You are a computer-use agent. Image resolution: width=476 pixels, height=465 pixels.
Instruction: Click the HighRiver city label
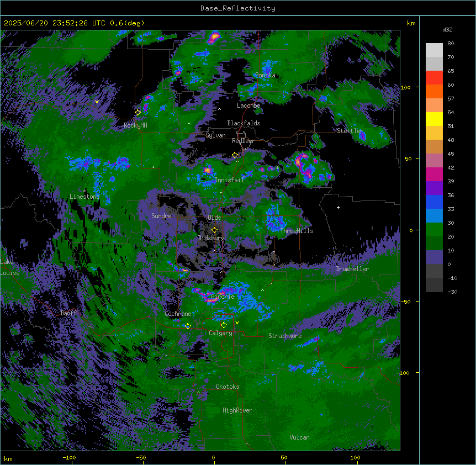click(x=237, y=410)
